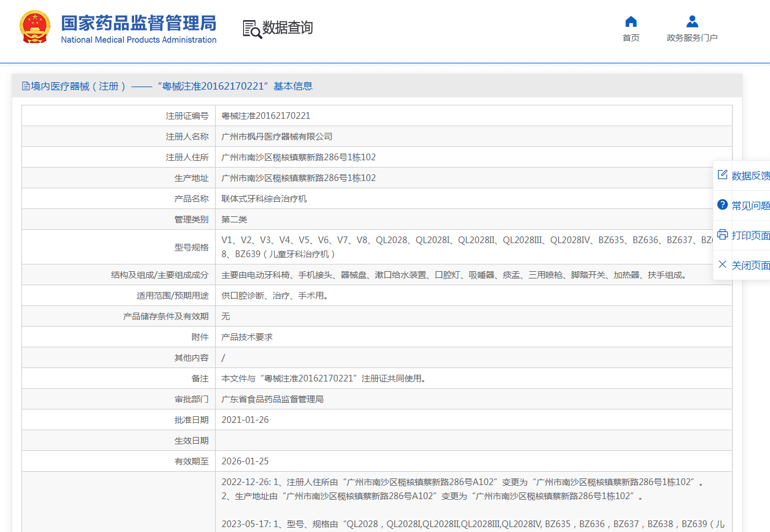Screen dimensions: 770x532
Task: Click the print page printer icon
Action: coord(722,235)
